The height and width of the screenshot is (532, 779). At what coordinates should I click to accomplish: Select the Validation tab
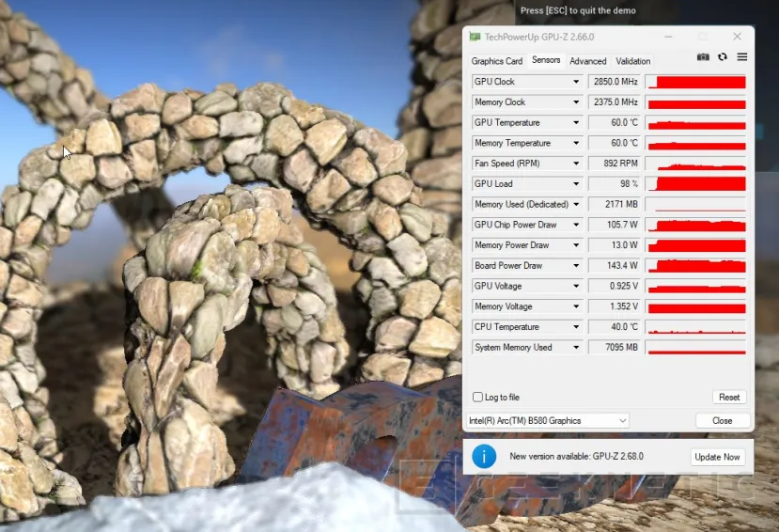pyautogui.click(x=633, y=61)
